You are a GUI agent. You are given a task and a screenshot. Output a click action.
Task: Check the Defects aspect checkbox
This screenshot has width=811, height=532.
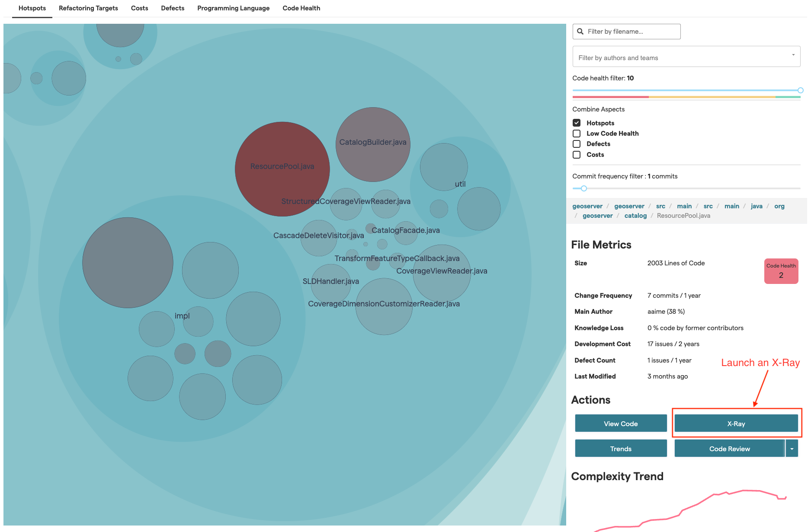point(577,144)
